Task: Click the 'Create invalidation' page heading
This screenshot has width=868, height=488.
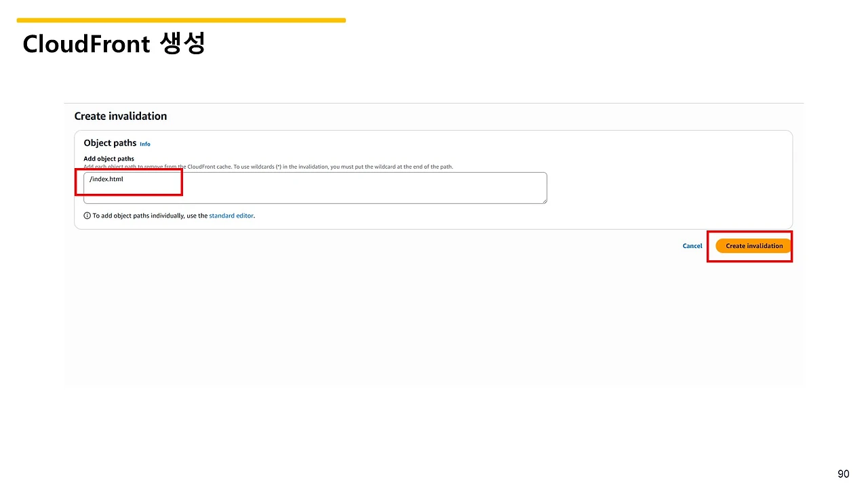Action: click(121, 116)
